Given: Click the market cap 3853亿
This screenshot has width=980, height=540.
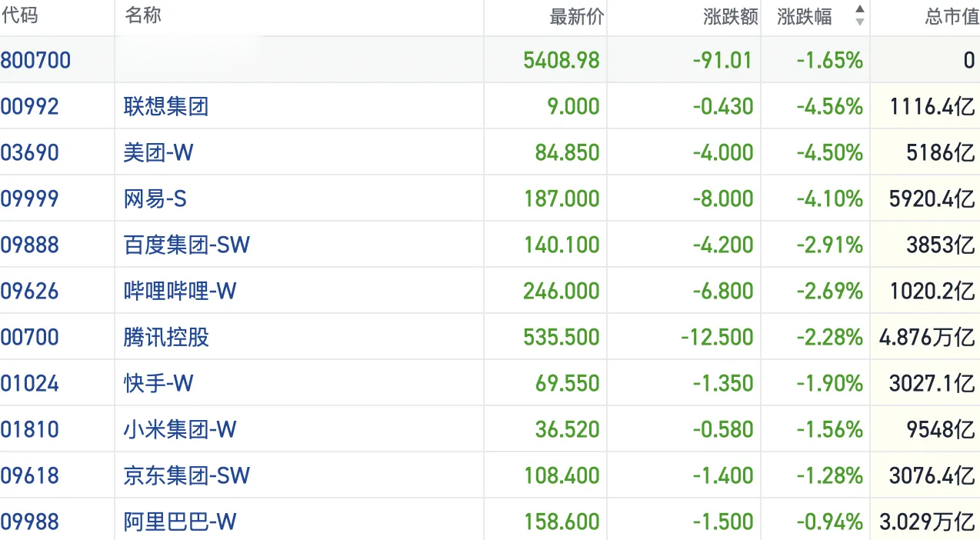Looking at the screenshot, I should click(x=941, y=245).
